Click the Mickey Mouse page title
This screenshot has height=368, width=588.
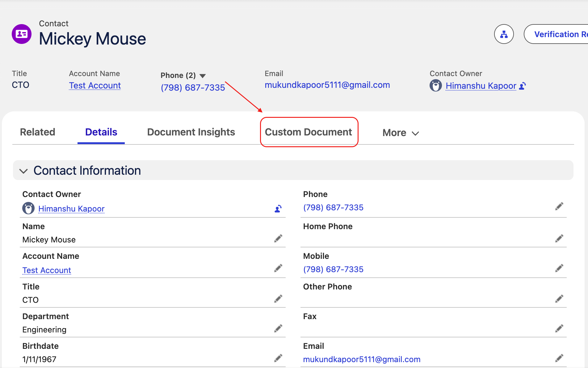tap(92, 39)
